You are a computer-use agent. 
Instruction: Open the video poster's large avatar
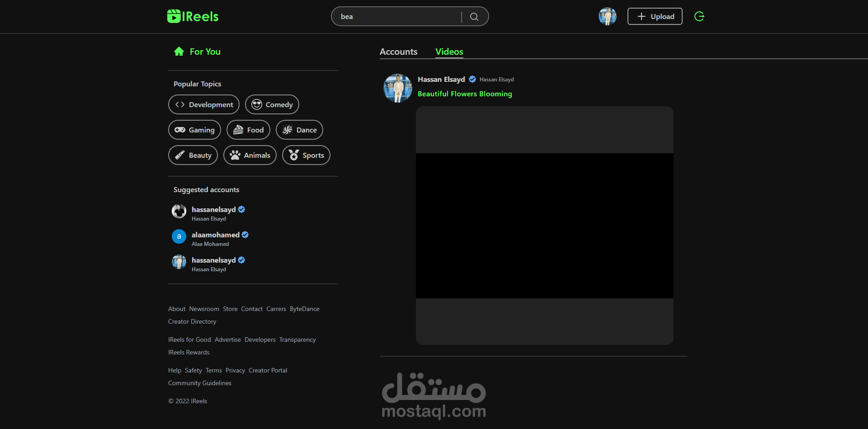(398, 88)
